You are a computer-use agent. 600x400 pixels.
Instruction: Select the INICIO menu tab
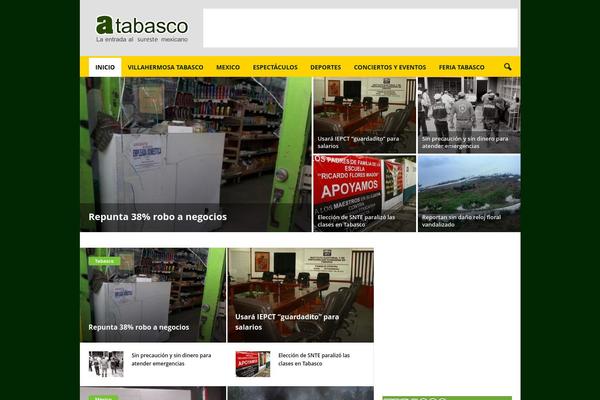coord(105,67)
